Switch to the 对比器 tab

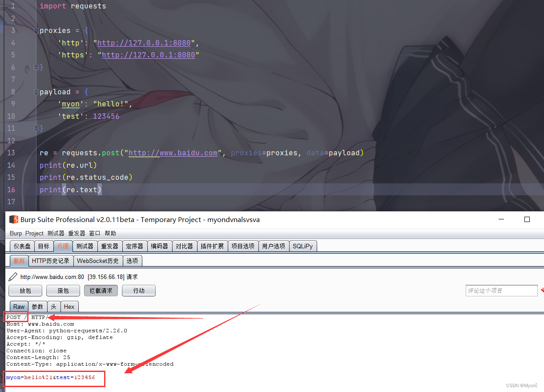tap(184, 246)
